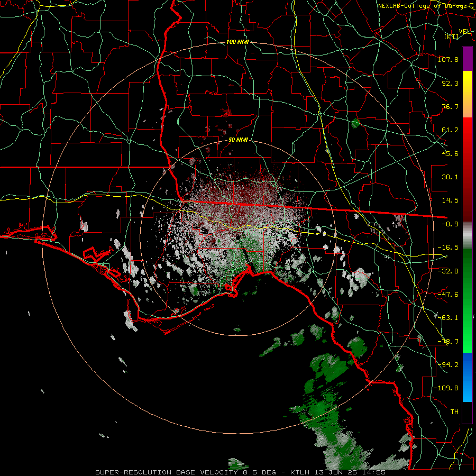
Task: Click the -63.1 velocity scale value
Action: pos(448,318)
